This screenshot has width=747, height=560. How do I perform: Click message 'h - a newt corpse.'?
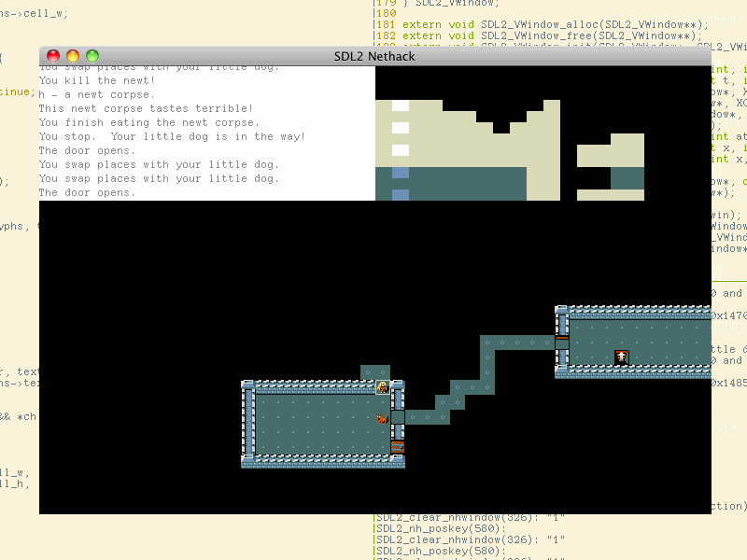coord(97,94)
